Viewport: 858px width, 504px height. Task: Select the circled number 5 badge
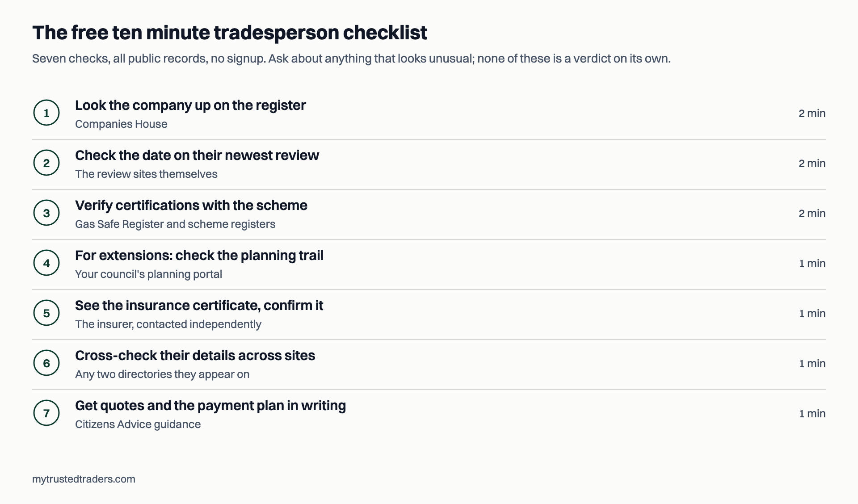tap(46, 313)
